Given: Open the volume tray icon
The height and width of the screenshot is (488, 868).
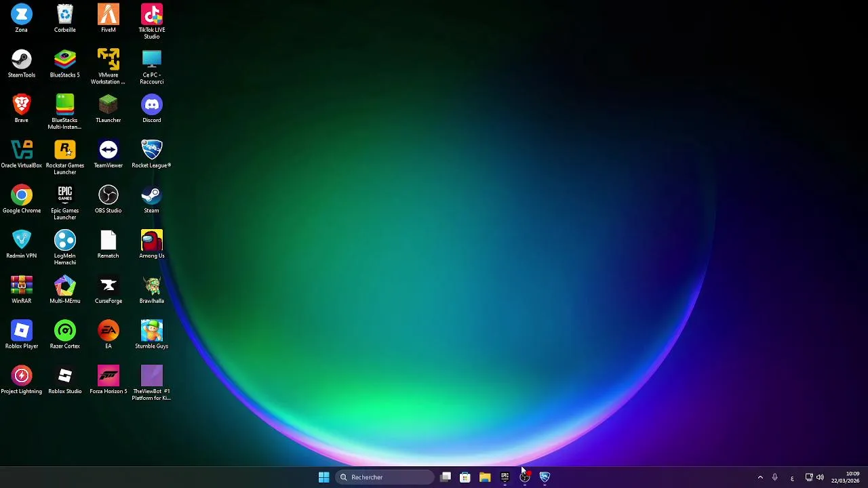Looking at the screenshot, I should 821,477.
